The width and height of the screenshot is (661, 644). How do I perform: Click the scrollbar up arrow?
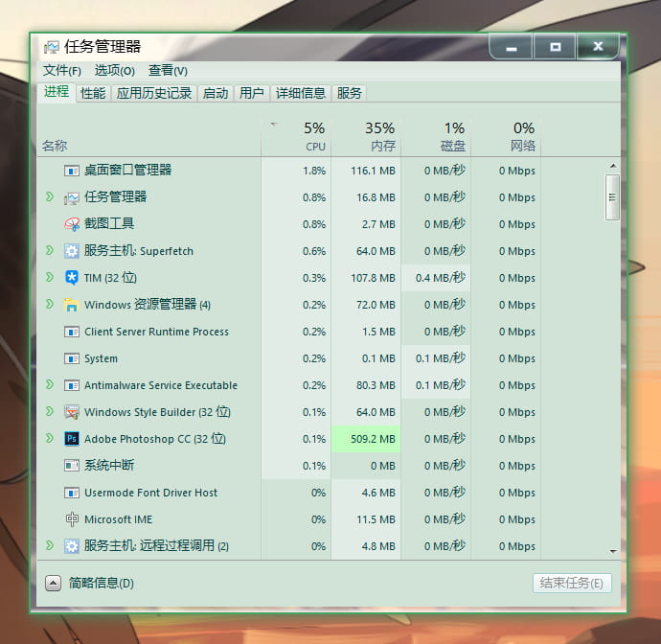tap(613, 166)
